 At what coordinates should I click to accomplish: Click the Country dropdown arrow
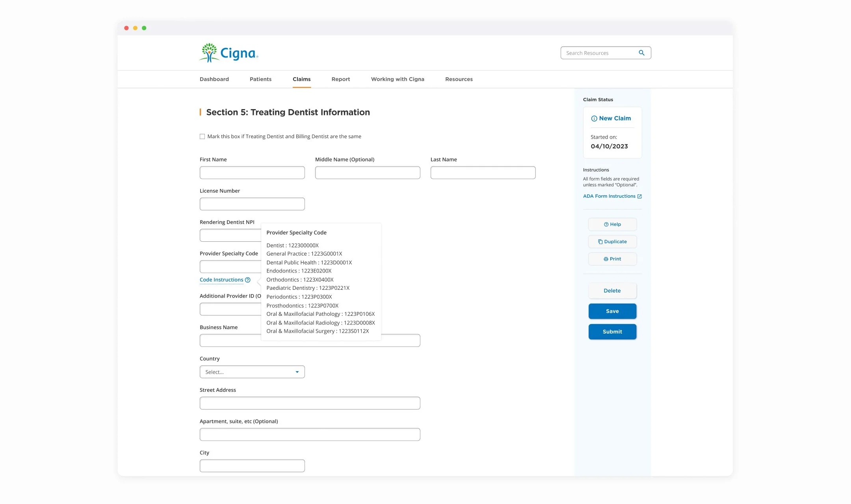point(297,372)
